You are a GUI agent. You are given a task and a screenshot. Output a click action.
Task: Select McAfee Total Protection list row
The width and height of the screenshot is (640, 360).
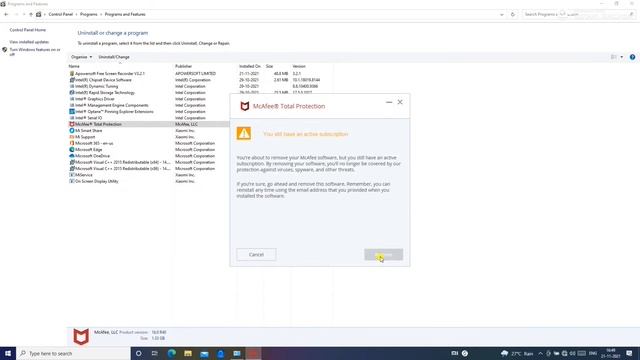pos(149,124)
